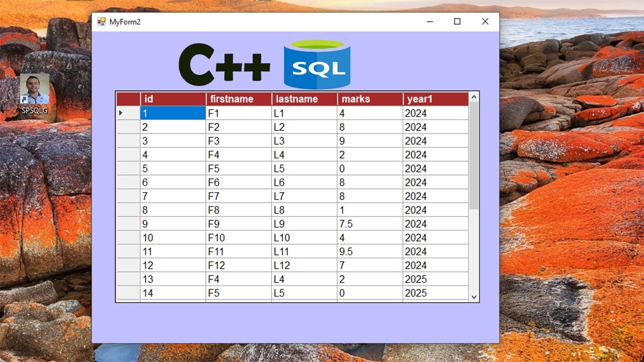
Task: Select the lastname cell for id 14
Action: click(304, 293)
